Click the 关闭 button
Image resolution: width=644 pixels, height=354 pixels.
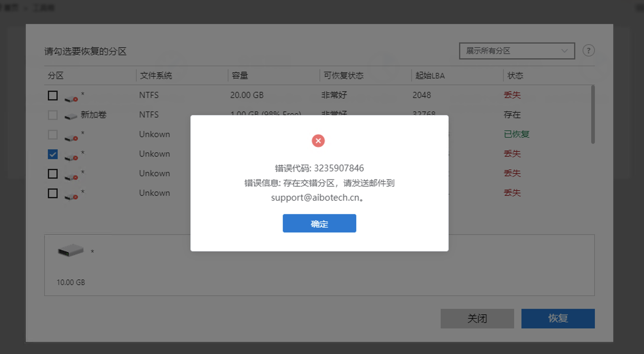[x=477, y=319]
